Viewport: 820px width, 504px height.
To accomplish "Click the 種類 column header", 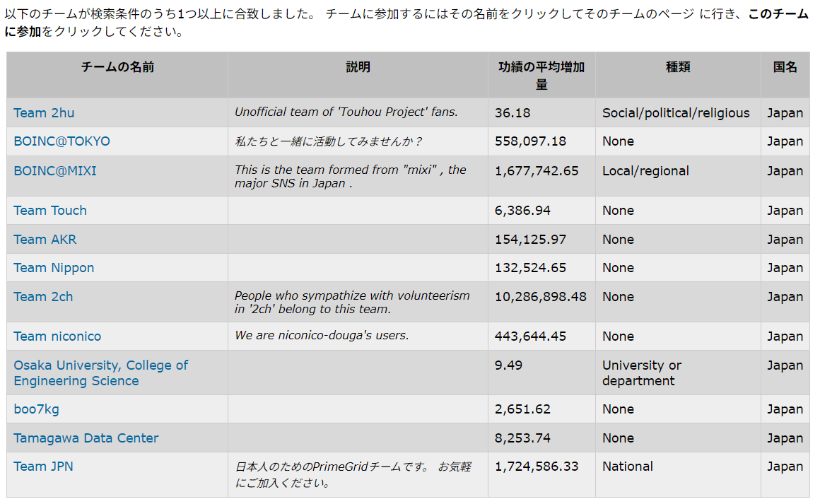I will click(676, 66).
